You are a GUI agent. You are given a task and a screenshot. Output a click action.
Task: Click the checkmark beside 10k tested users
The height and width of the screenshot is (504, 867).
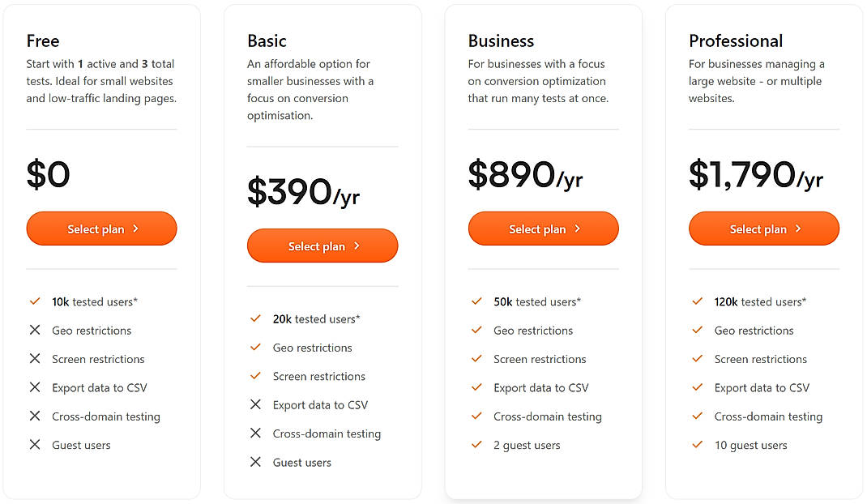pos(35,301)
